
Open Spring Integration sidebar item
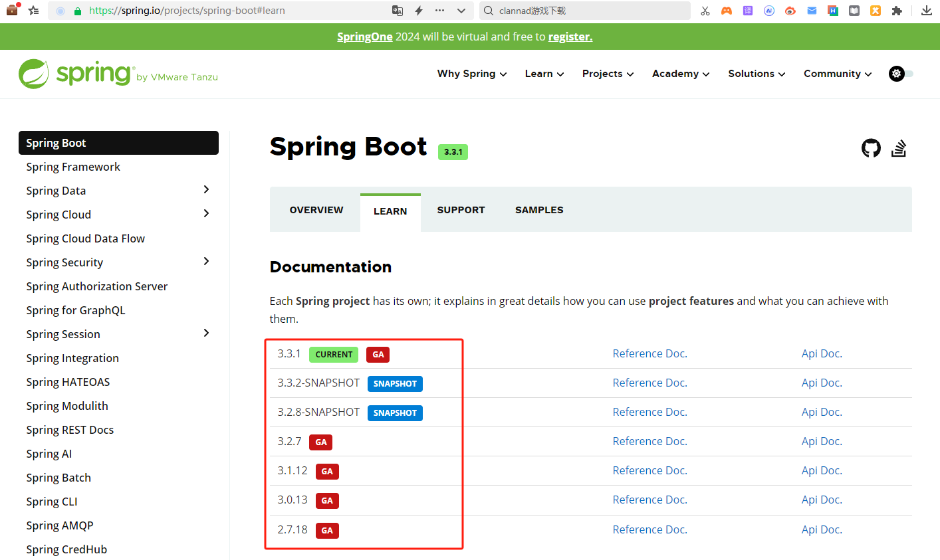click(72, 358)
